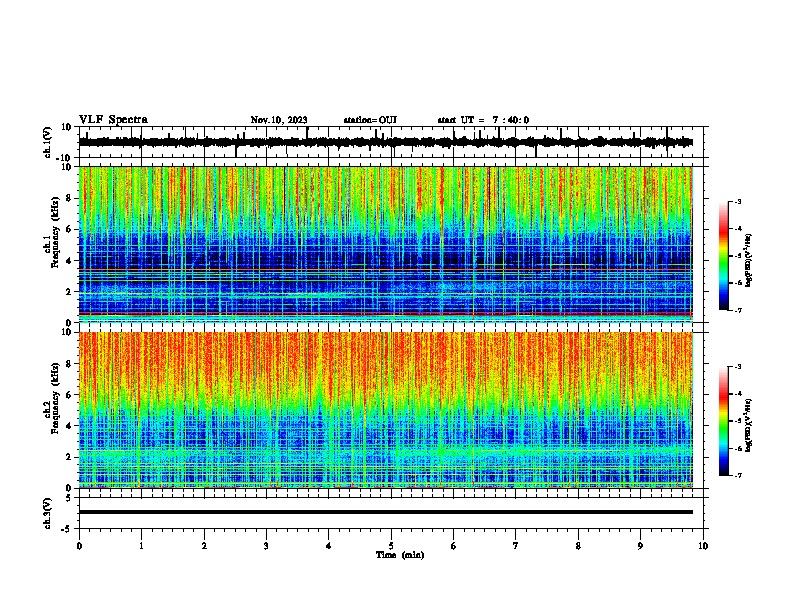Select the log(PSD) label beside ch.1 colorbar
The height and width of the screenshot is (612, 792).
tap(748, 260)
